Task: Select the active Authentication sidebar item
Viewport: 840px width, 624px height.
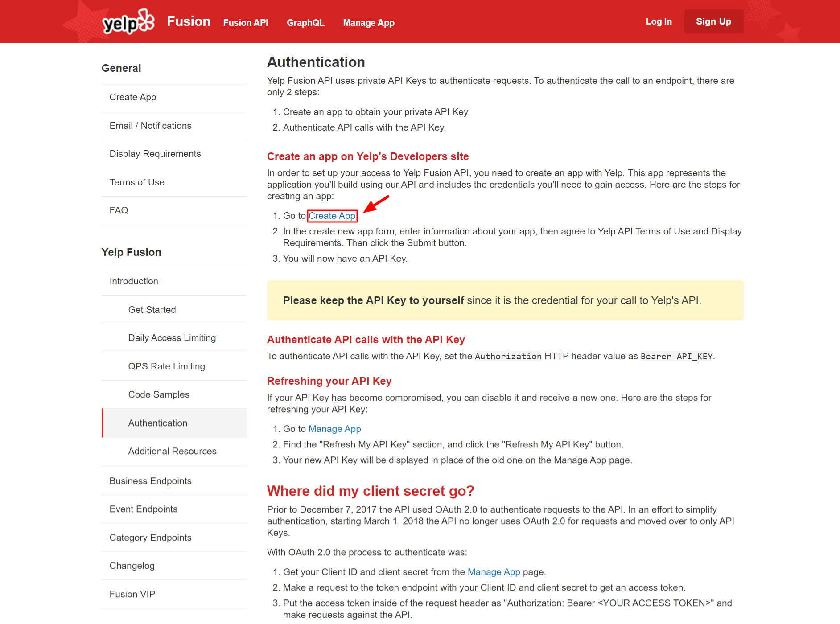Action: click(x=174, y=423)
